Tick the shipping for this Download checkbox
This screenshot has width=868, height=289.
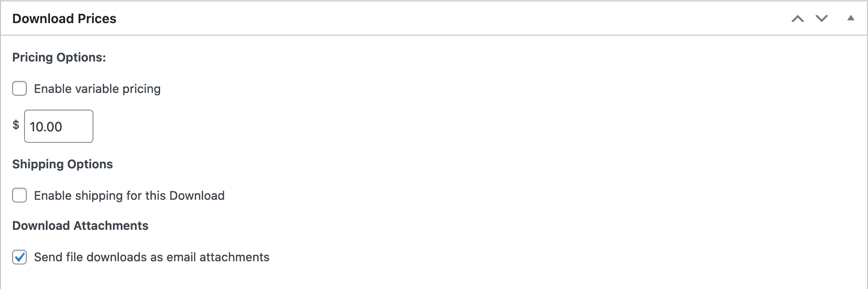tap(19, 195)
